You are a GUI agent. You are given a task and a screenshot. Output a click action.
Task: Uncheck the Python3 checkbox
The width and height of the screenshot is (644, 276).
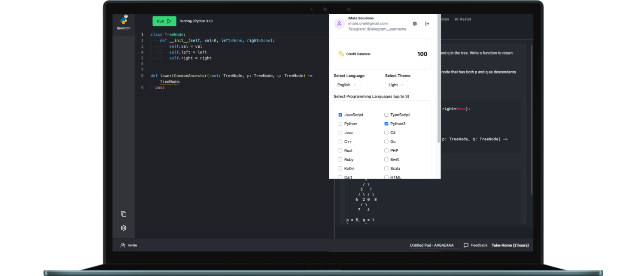(386, 124)
